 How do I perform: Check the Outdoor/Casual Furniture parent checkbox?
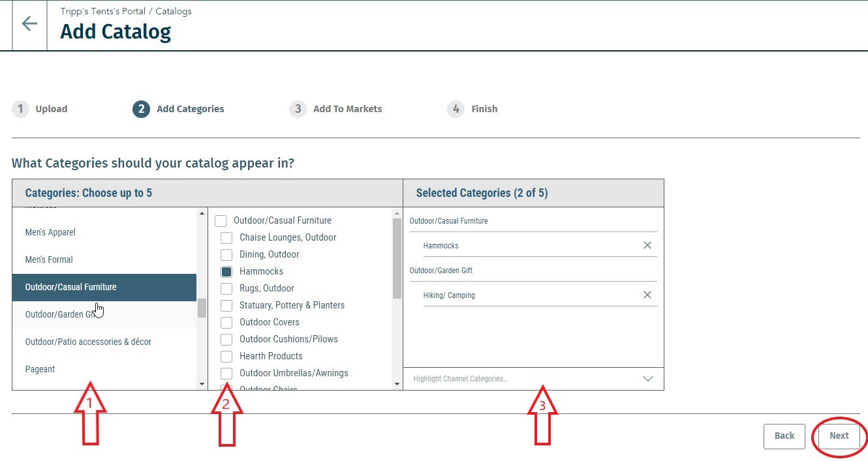221,220
